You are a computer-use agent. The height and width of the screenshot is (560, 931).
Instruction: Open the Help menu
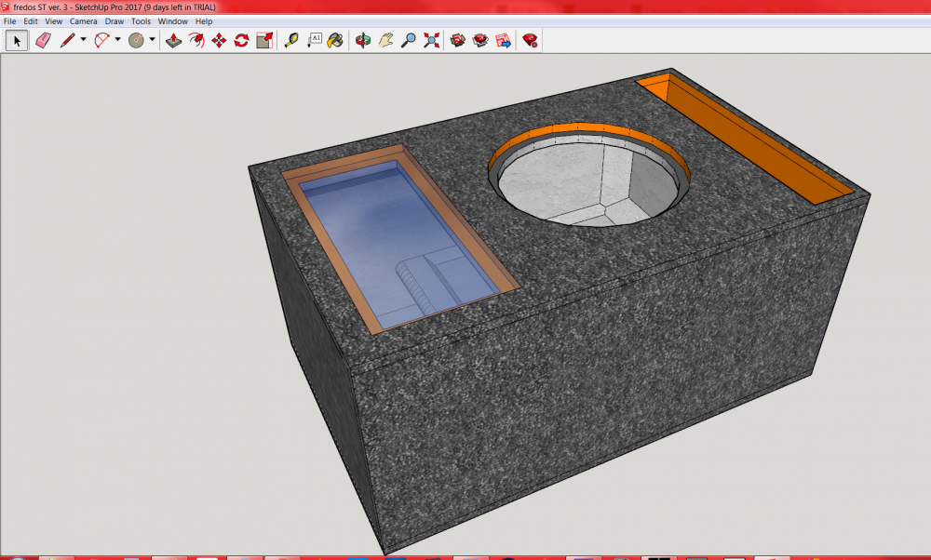click(x=204, y=21)
